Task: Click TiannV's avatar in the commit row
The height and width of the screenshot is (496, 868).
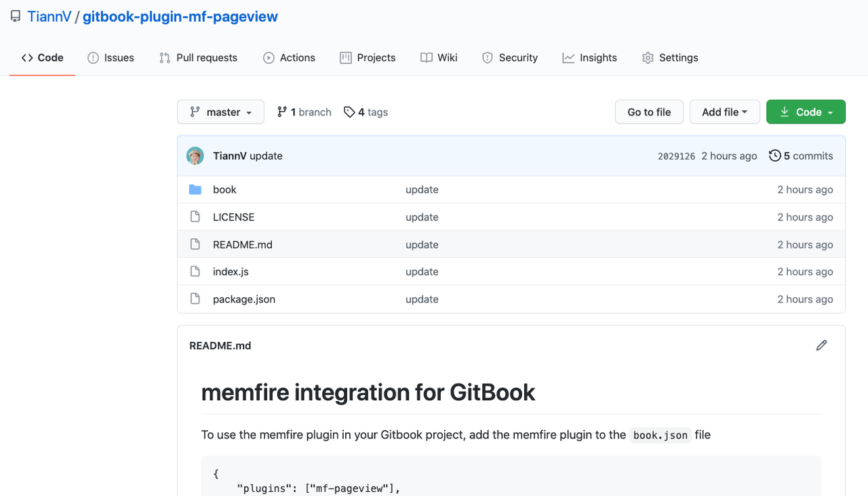Action: pyautogui.click(x=195, y=156)
